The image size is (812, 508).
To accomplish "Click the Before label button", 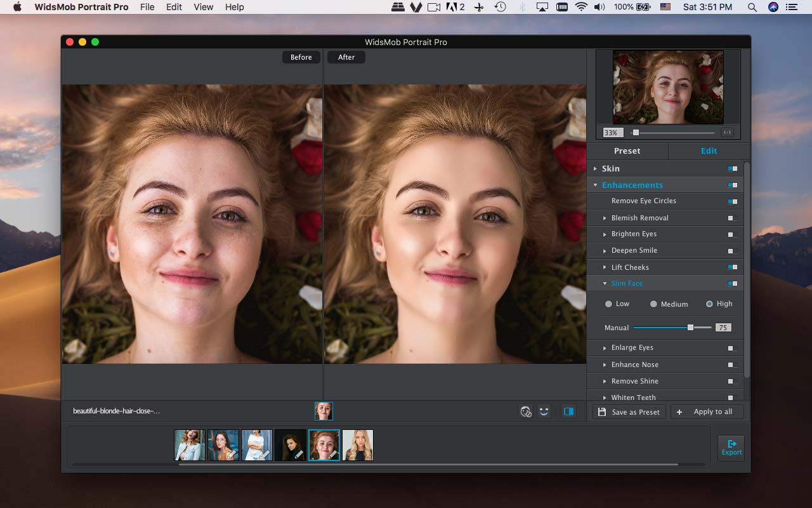I will [x=301, y=57].
